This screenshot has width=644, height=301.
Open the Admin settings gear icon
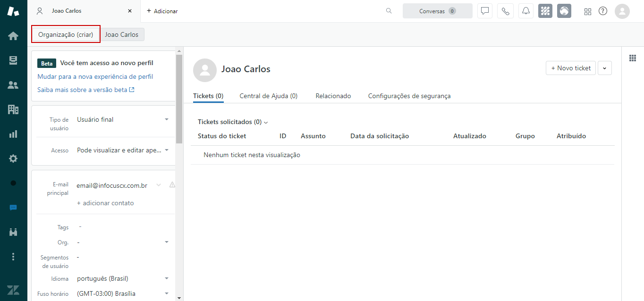(13, 159)
